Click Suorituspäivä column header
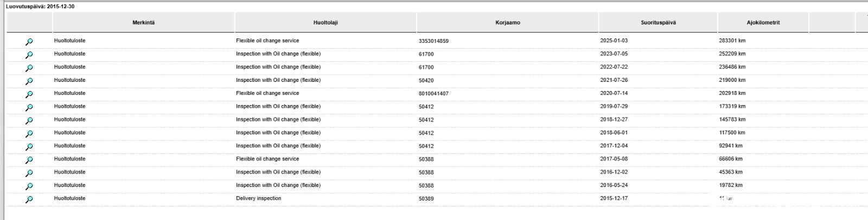868x220 pixels. [658, 23]
